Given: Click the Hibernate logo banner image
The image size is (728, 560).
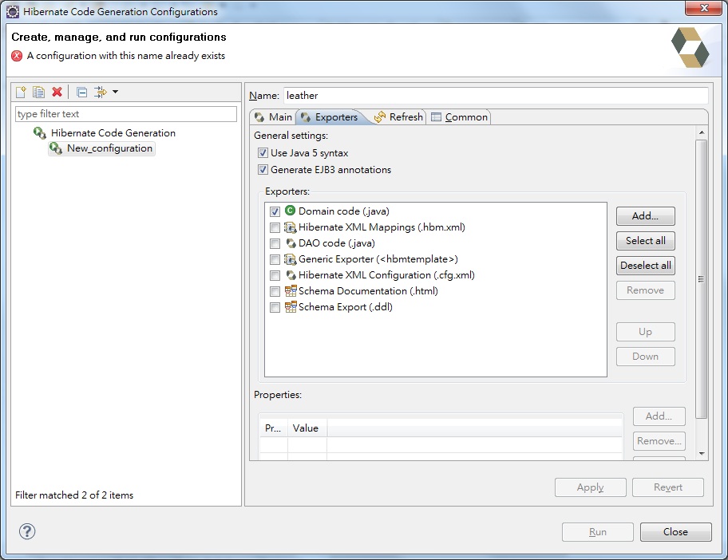Looking at the screenshot, I should click(x=690, y=47).
